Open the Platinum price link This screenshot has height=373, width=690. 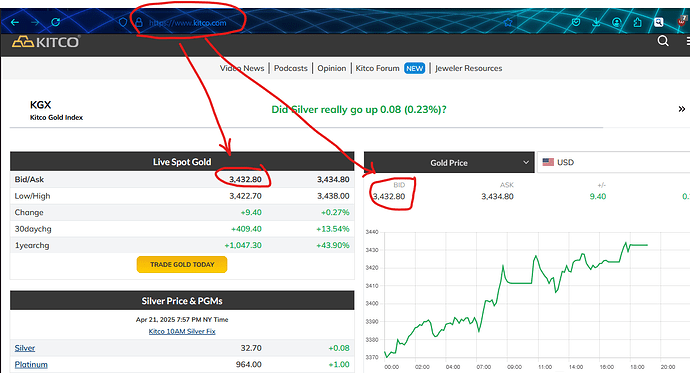pos(31,365)
